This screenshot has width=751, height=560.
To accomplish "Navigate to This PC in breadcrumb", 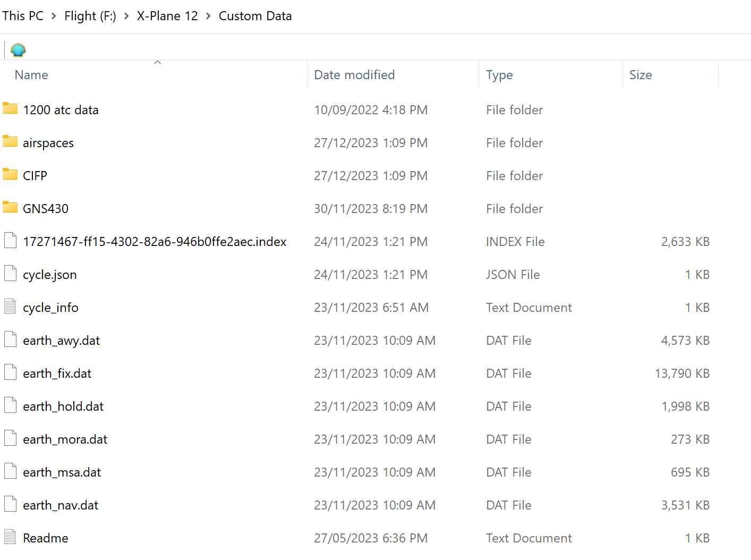I will 23,16.
